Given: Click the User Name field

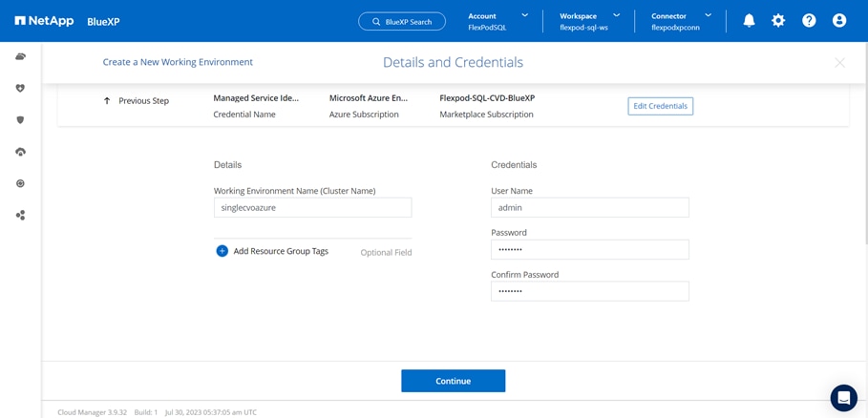Looking at the screenshot, I should pos(590,208).
